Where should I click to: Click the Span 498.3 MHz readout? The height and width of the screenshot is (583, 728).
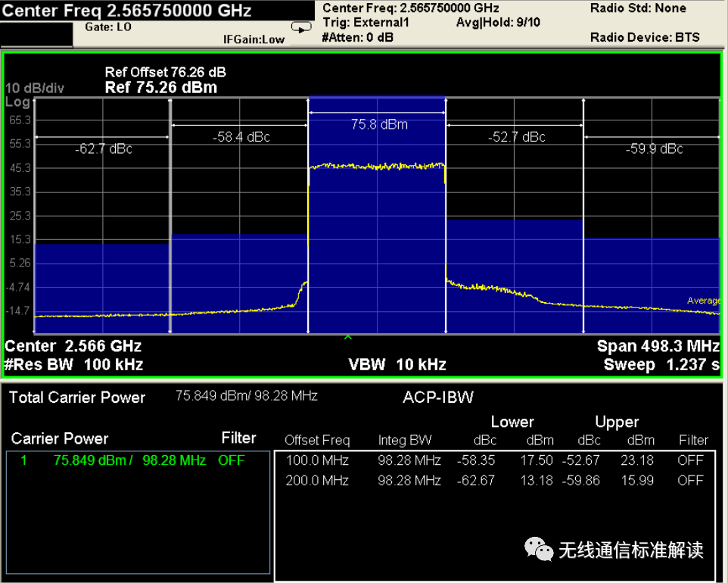point(658,346)
